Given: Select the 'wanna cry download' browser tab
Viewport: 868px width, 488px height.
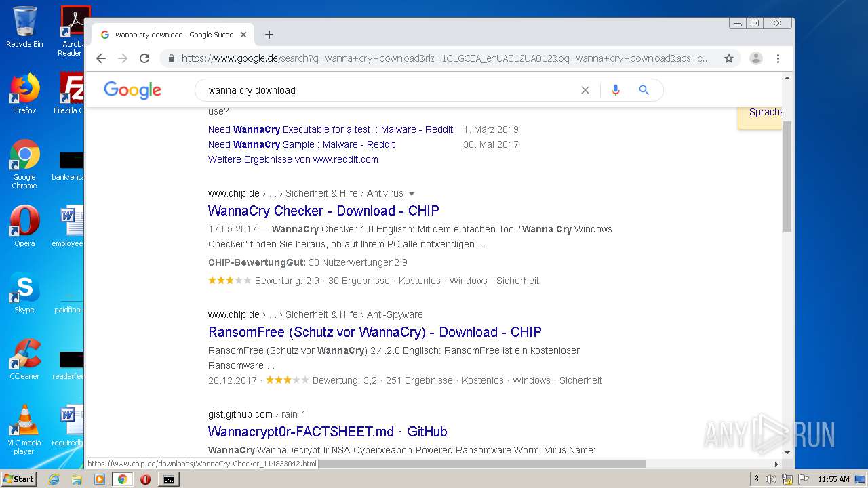Looking at the screenshot, I should tap(174, 35).
